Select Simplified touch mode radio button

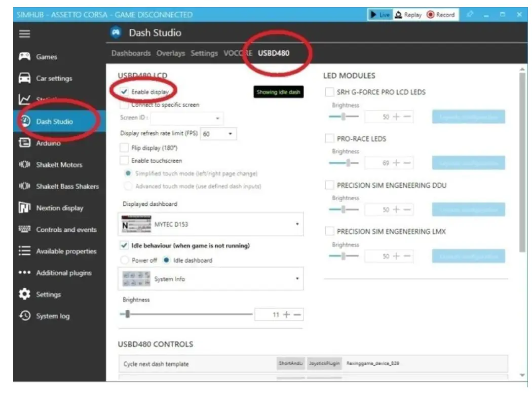(x=128, y=173)
